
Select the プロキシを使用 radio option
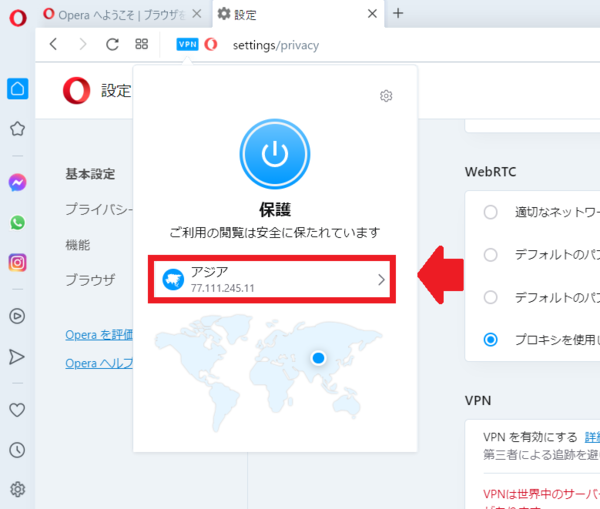point(490,339)
